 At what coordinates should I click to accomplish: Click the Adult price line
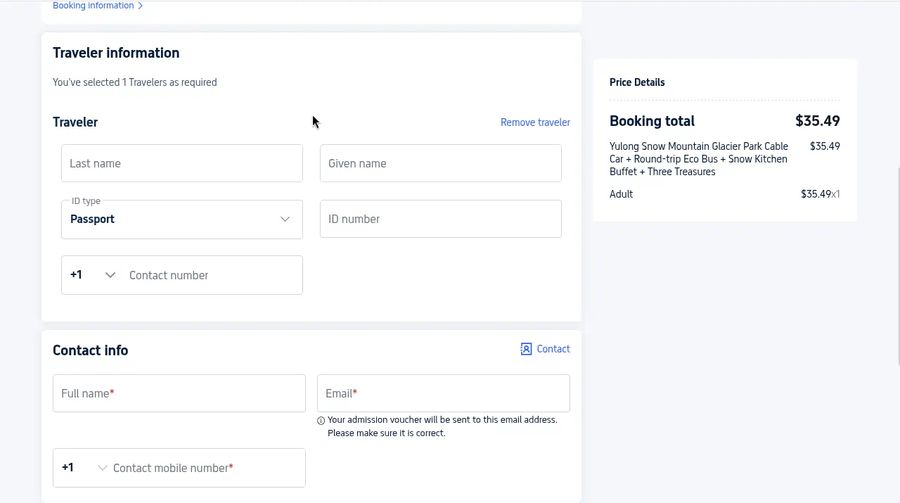[724, 194]
